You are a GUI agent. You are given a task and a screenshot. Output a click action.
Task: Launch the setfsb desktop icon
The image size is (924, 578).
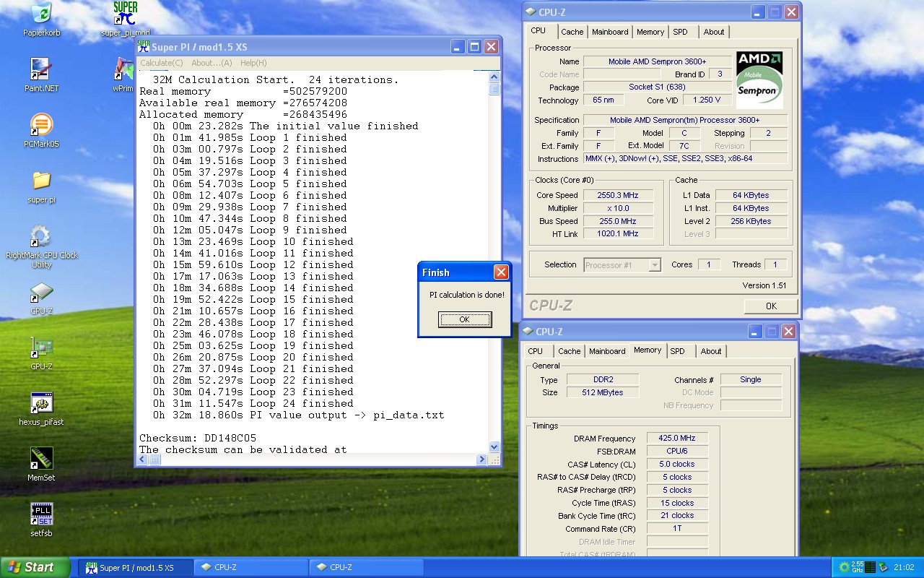pyautogui.click(x=41, y=514)
